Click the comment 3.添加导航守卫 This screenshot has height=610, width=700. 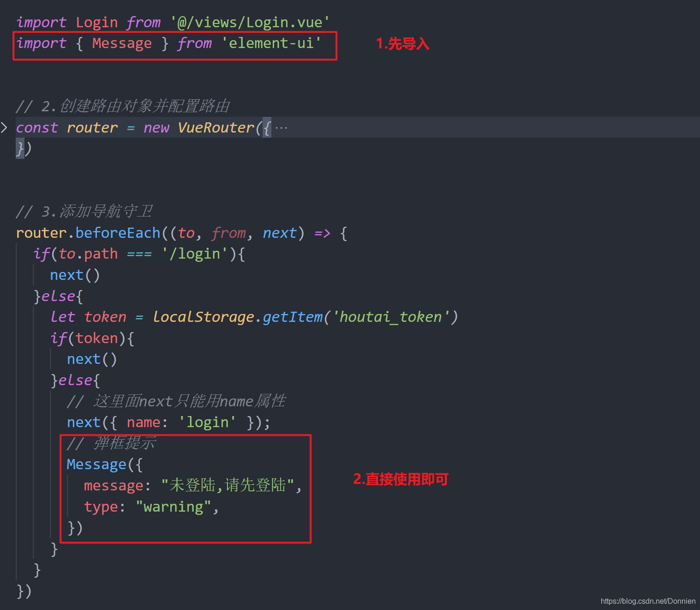(x=84, y=211)
